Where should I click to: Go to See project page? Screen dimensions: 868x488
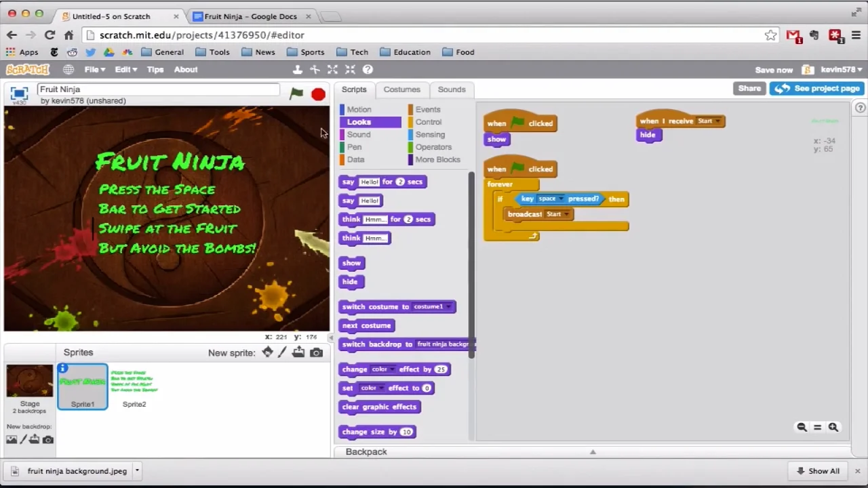(816, 88)
